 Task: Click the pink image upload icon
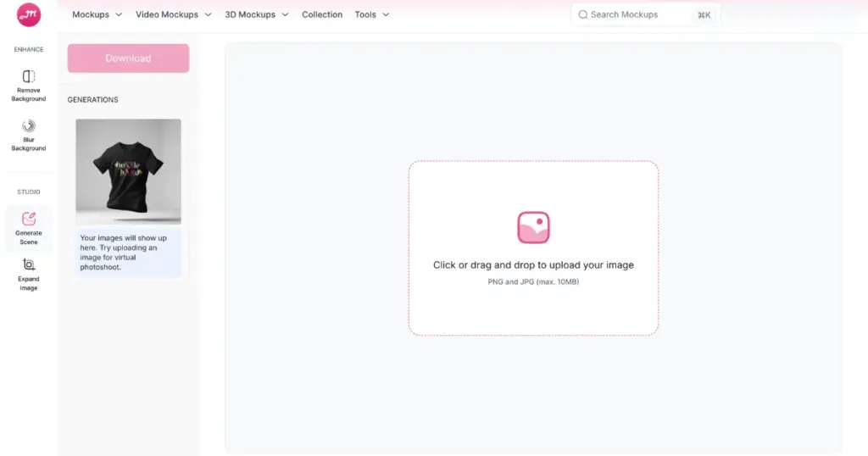534,227
